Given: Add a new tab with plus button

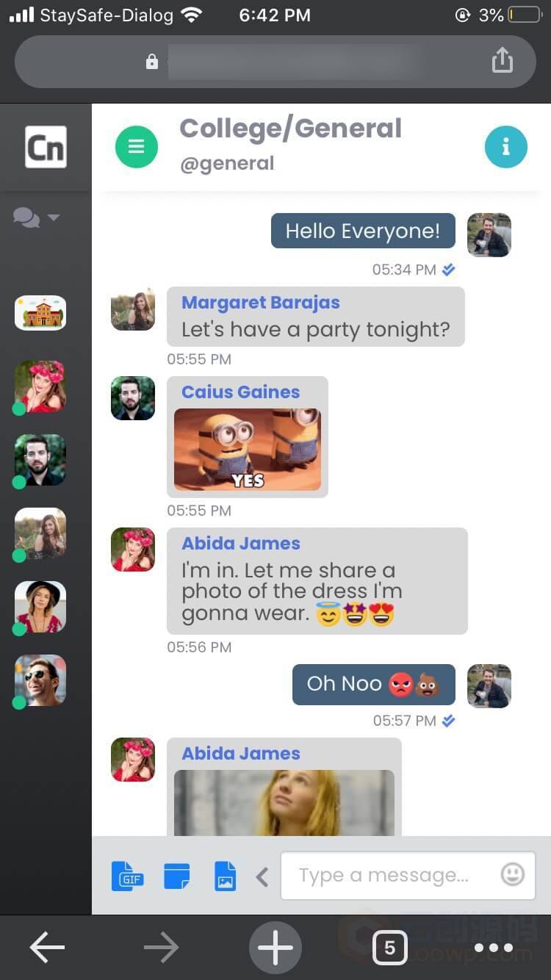Looking at the screenshot, I should pyautogui.click(x=275, y=948).
